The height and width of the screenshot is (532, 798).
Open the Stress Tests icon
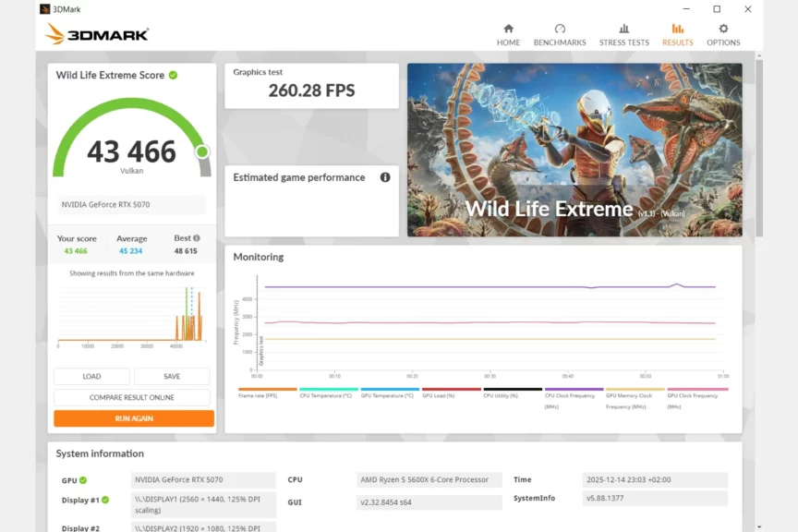[624, 30]
